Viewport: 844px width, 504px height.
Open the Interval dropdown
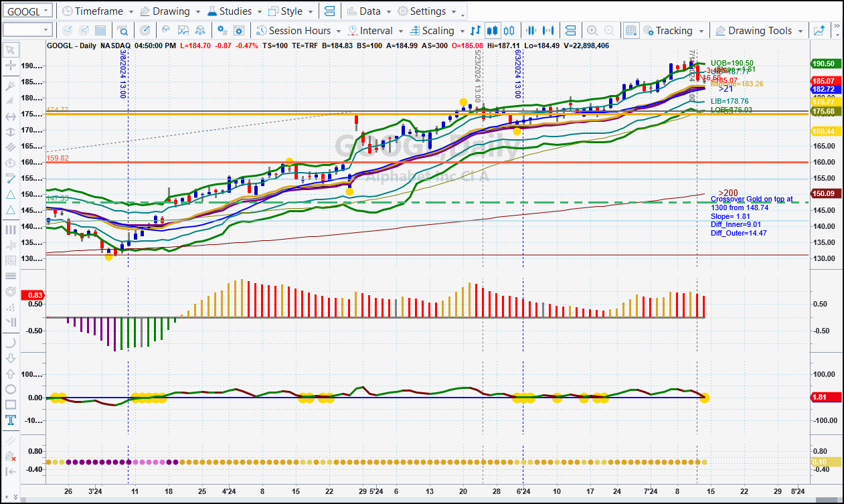[374, 31]
